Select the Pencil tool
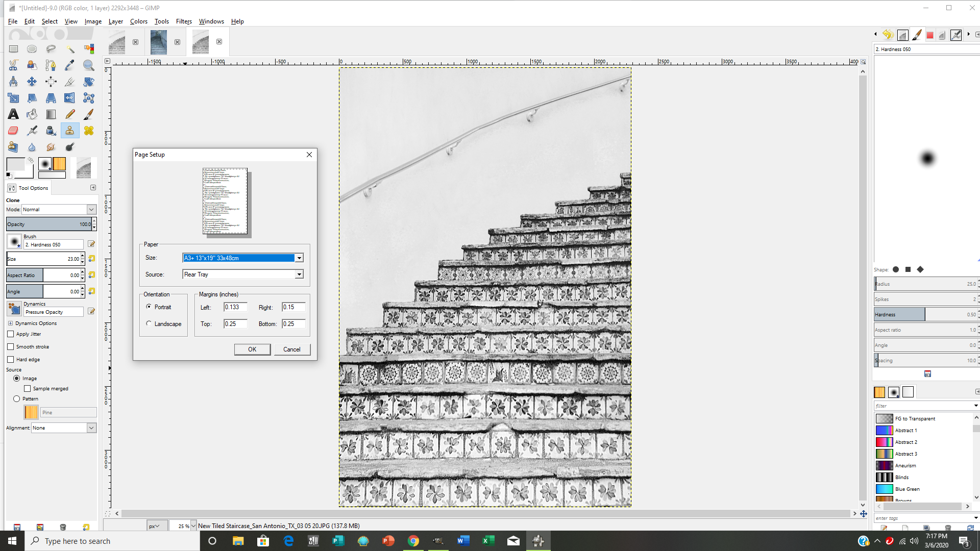 click(x=70, y=114)
